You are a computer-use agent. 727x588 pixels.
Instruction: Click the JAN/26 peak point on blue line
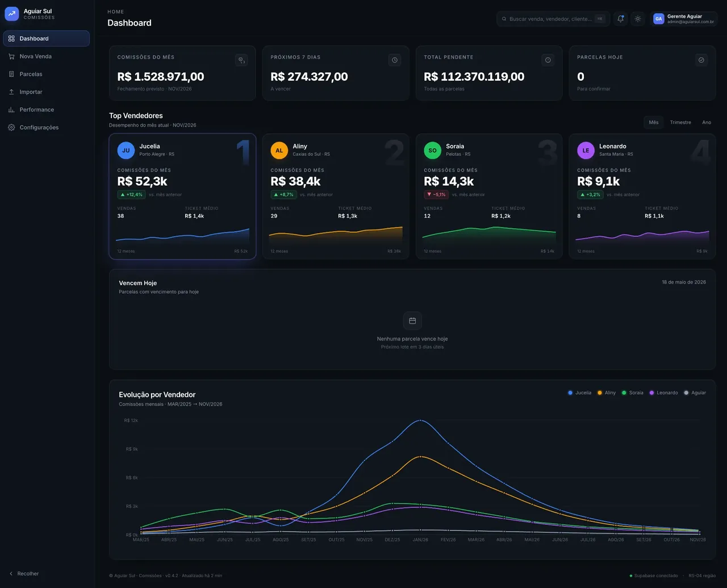pyautogui.click(x=420, y=420)
